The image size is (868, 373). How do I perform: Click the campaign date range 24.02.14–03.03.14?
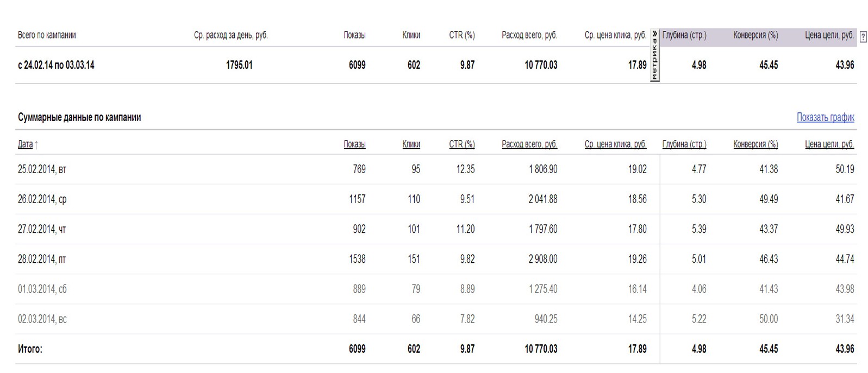[x=56, y=65]
